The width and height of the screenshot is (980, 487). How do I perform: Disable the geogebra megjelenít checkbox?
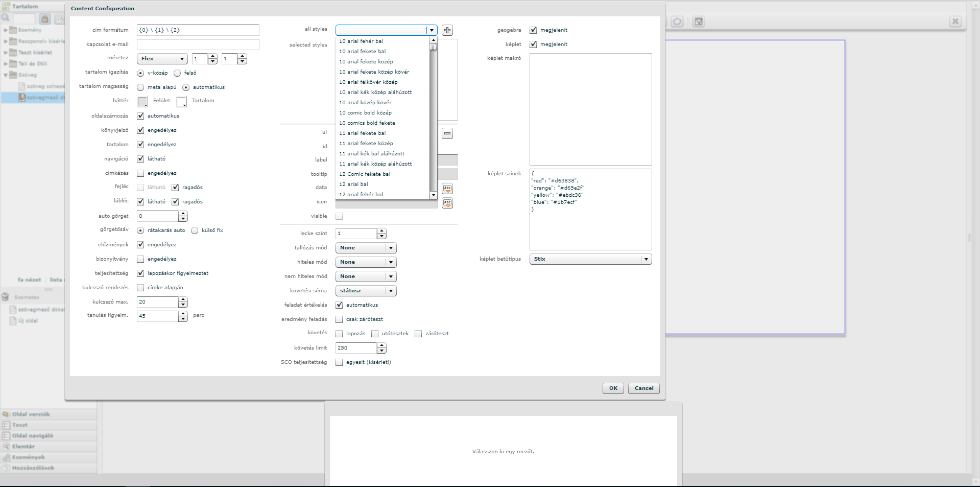click(x=533, y=30)
